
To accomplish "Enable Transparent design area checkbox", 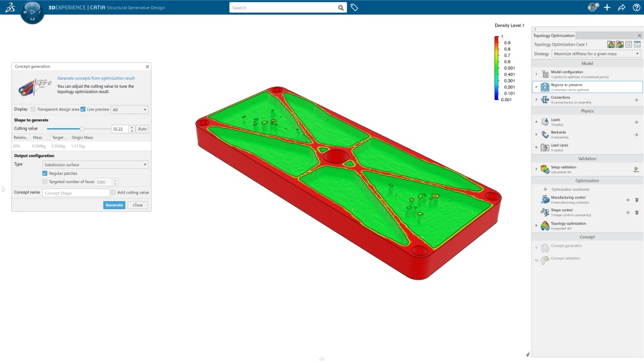I will tap(34, 109).
